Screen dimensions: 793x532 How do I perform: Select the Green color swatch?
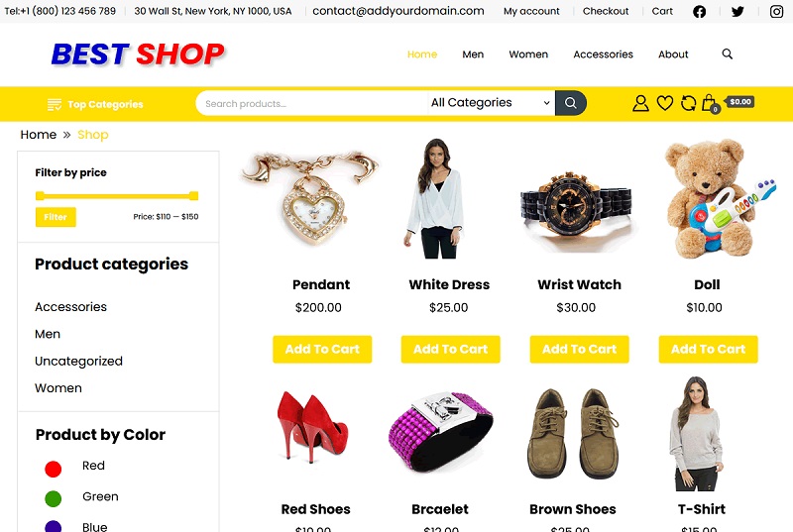pyautogui.click(x=54, y=498)
